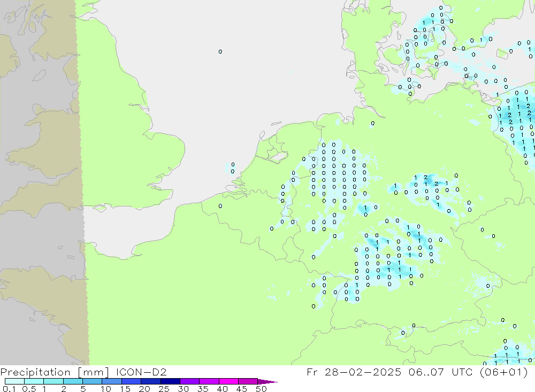
Task: Select the 40–45 mm magenta legend swatch
Action: click(228, 381)
